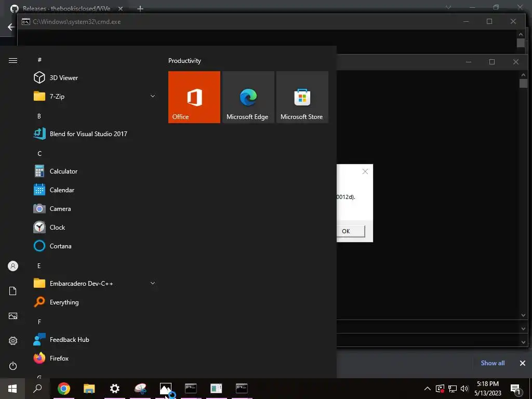Jump to the # letter header

click(x=39, y=60)
